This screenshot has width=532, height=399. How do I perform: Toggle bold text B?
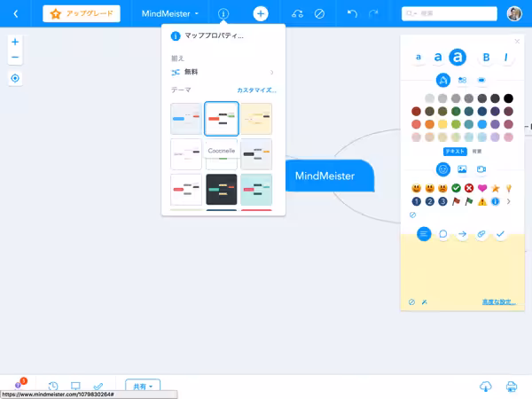[x=486, y=58]
